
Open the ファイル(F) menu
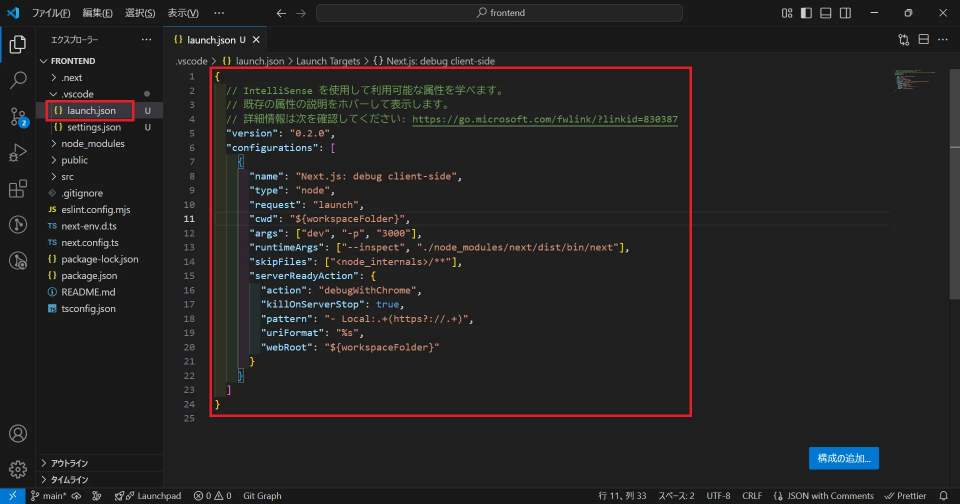[51, 13]
